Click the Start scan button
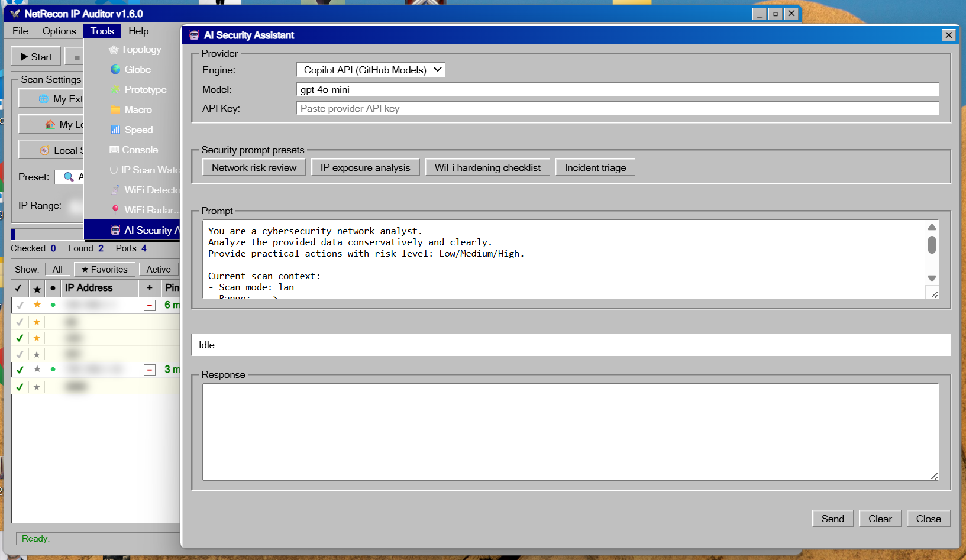 click(35, 57)
